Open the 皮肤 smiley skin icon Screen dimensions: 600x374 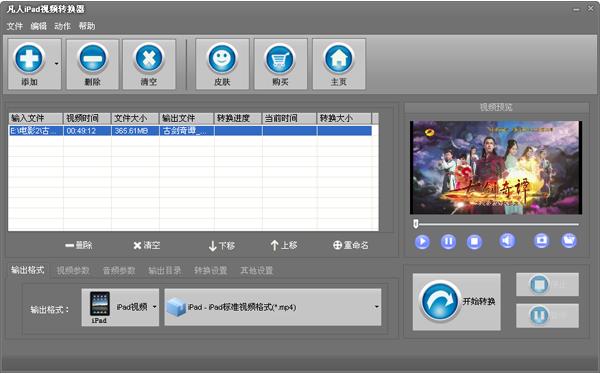(x=222, y=59)
